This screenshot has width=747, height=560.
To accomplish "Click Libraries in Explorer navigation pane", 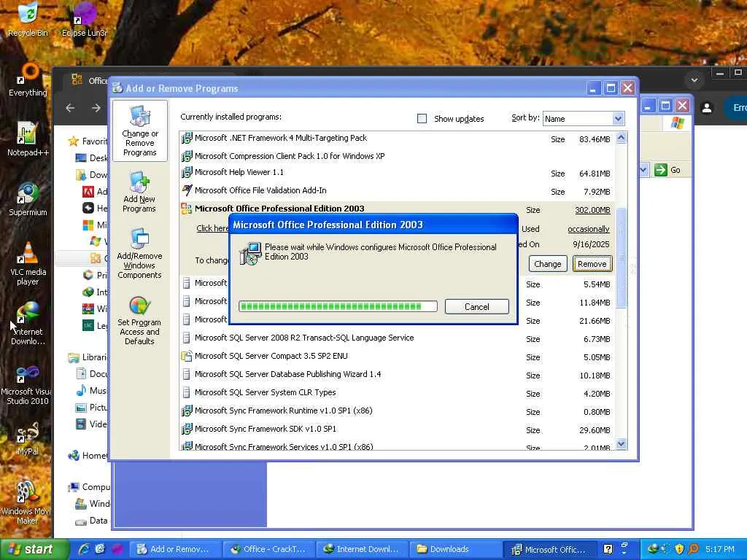I will point(88,357).
